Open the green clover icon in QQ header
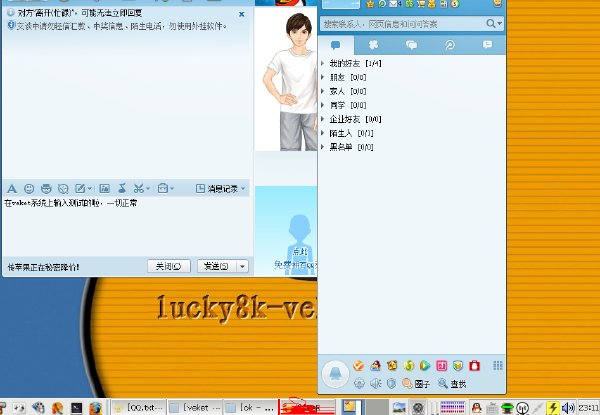 tap(409, 4)
